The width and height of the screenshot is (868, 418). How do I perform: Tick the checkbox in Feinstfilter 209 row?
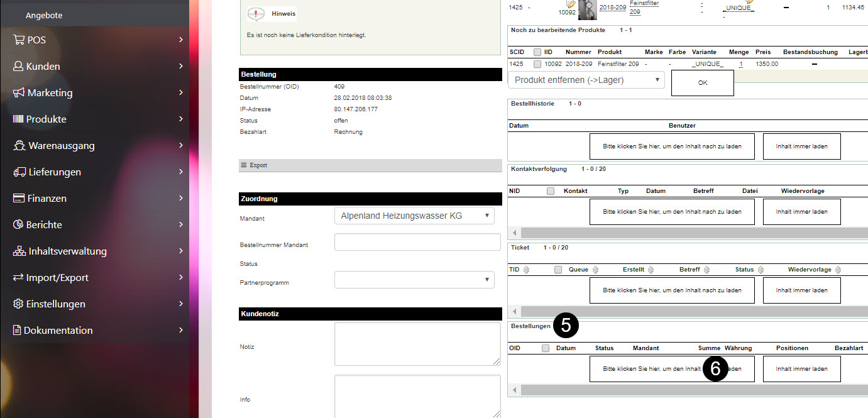click(x=537, y=64)
